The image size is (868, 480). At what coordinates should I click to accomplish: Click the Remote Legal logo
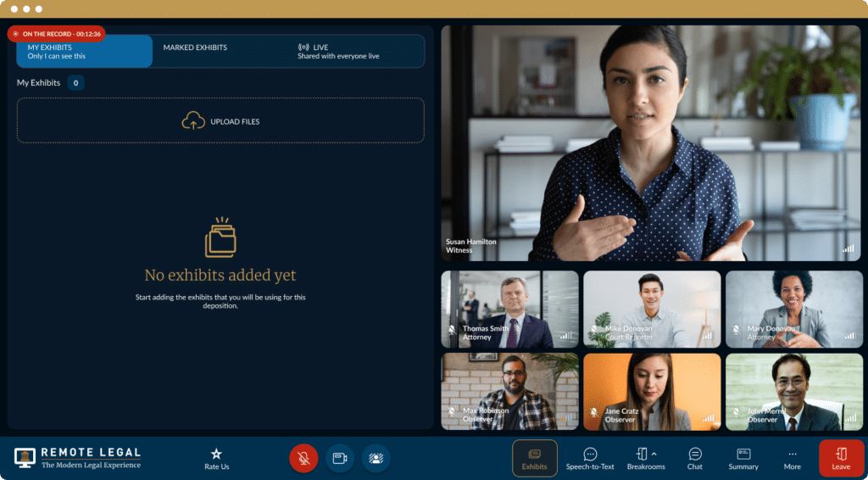coord(78,458)
